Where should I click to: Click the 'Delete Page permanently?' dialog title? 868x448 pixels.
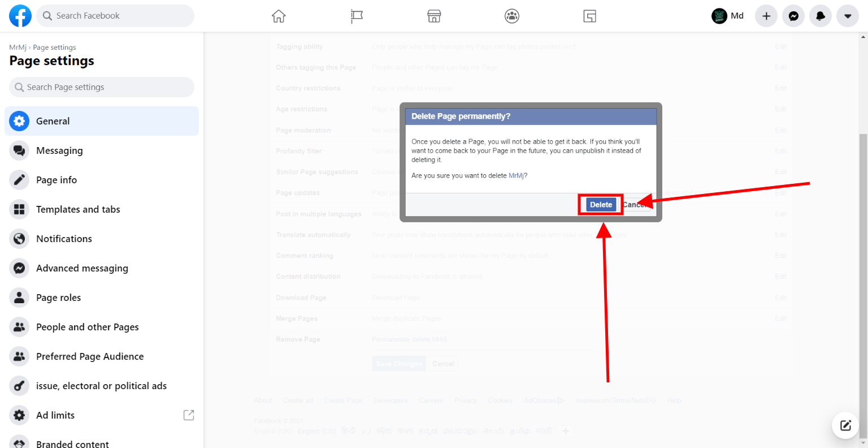coord(461,117)
